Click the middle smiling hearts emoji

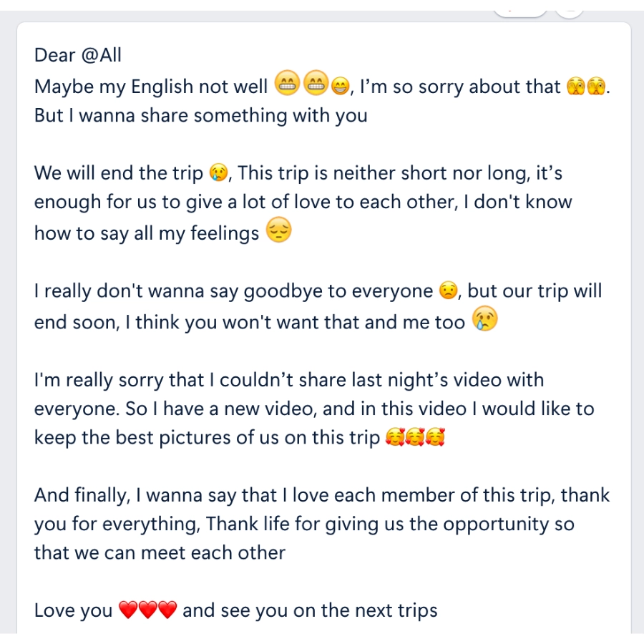click(415, 437)
